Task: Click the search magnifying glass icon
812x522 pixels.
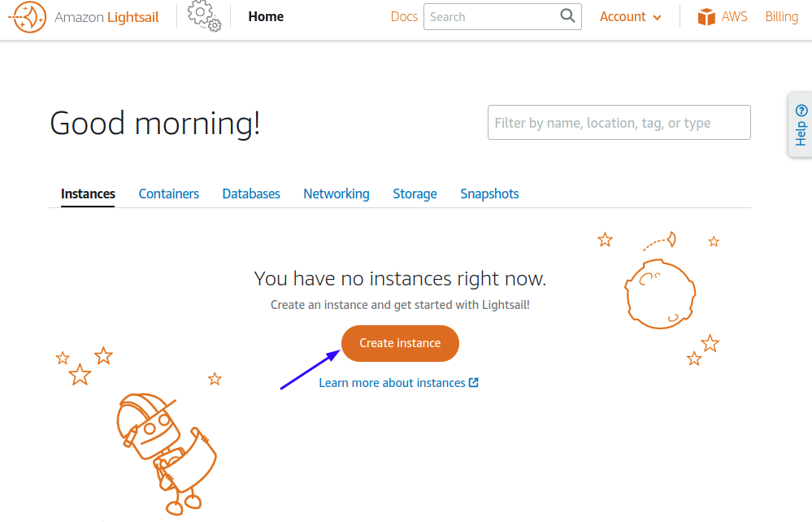Action: coord(567,15)
